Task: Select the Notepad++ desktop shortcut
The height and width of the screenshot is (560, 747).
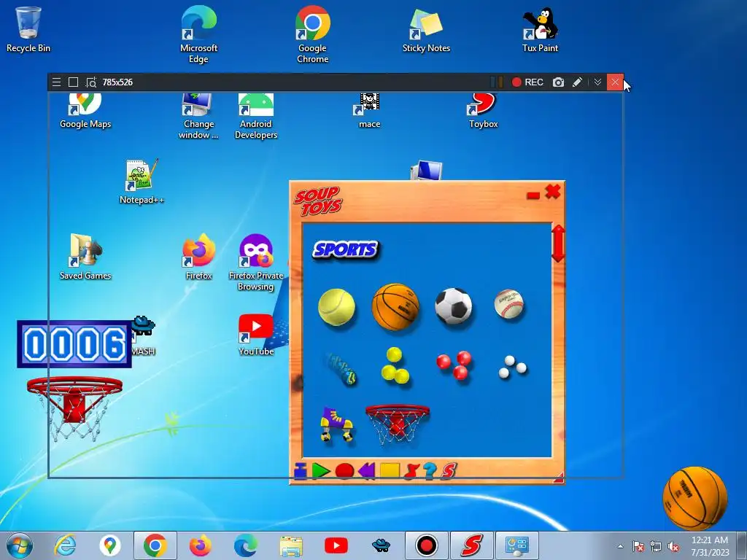Action: (142, 182)
